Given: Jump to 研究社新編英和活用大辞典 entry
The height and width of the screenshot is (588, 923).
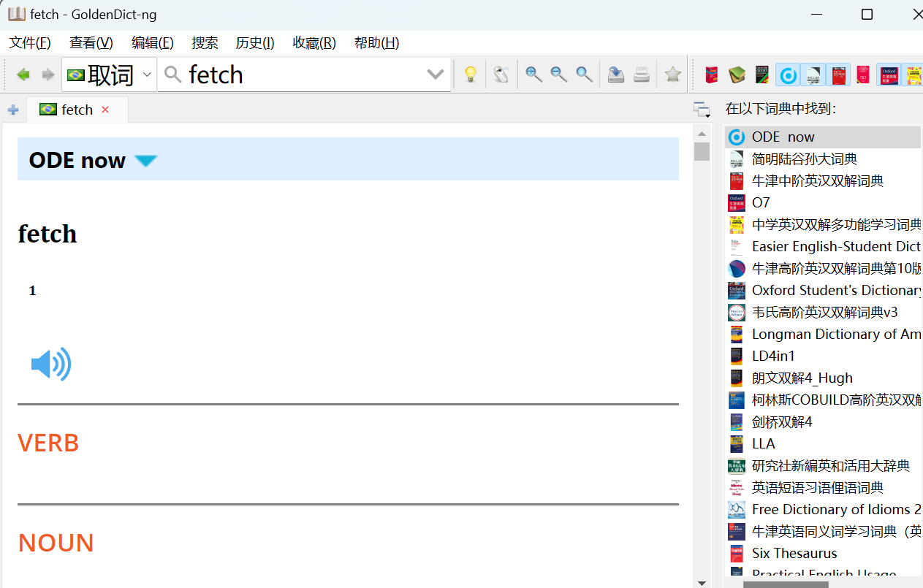Looking at the screenshot, I should pyautogui.click(x=823, y=465).
